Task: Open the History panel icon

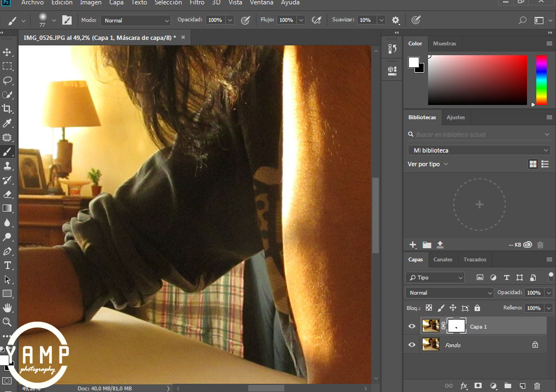Action: pyautogui.click(x=392, y=49)
